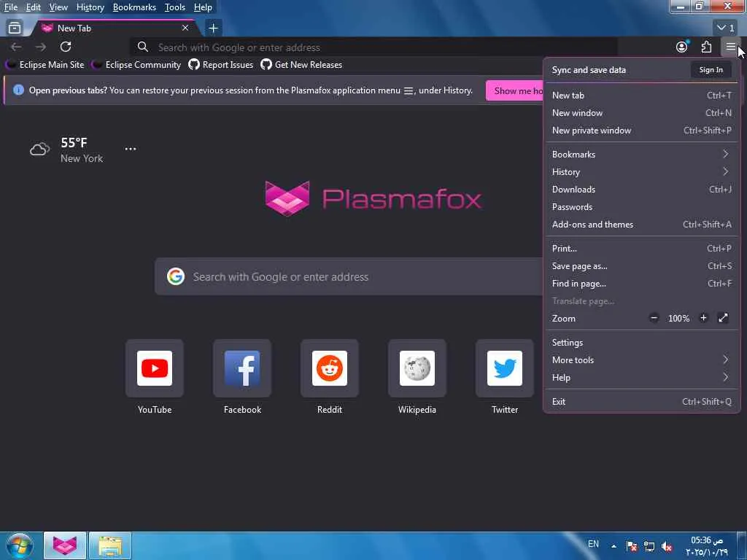
Task: Click the cloudy weather icon
Action: pos(39,149)
